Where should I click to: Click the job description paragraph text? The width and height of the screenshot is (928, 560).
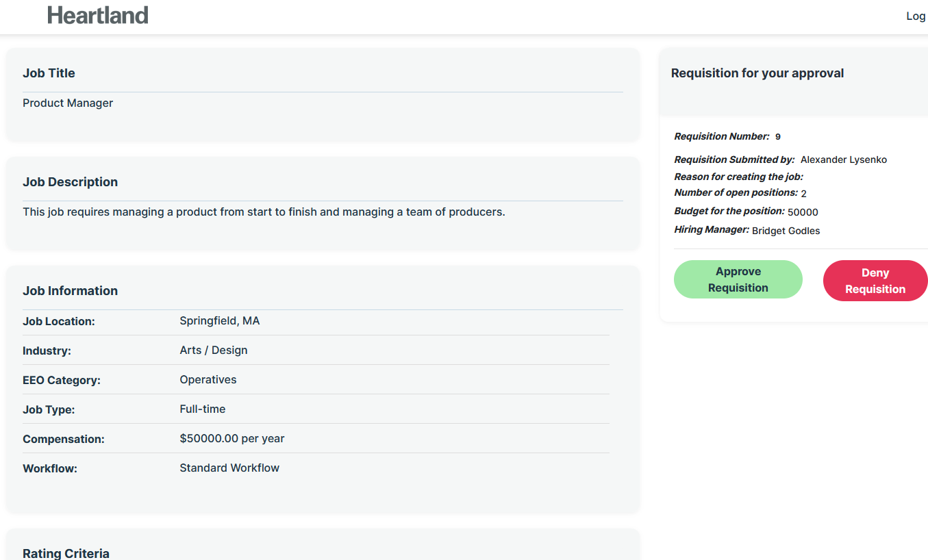click(x=264, y=212)
